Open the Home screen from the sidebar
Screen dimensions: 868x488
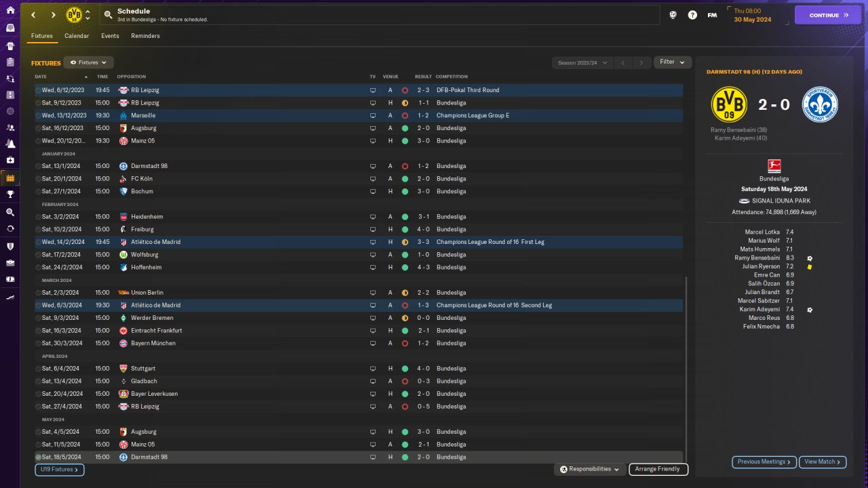pos(10,10)
